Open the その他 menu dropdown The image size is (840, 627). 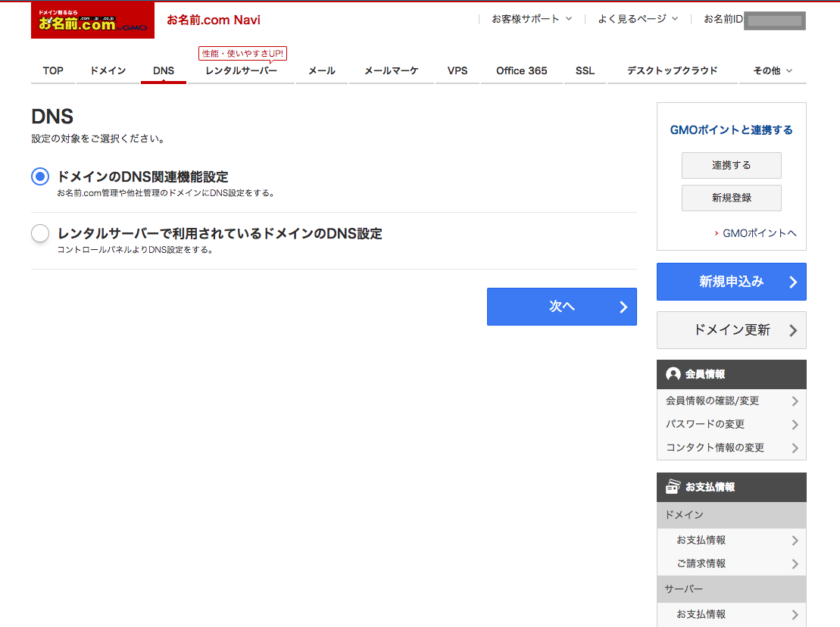773,70
